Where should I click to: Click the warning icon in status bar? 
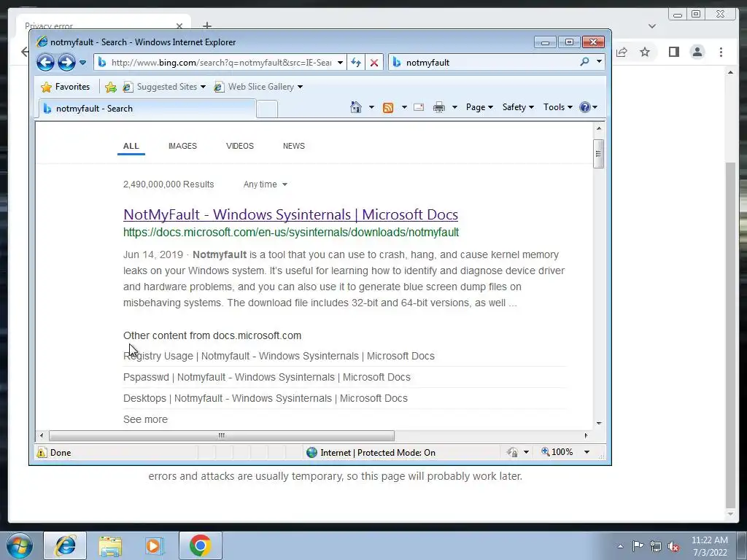click(42, 452)
